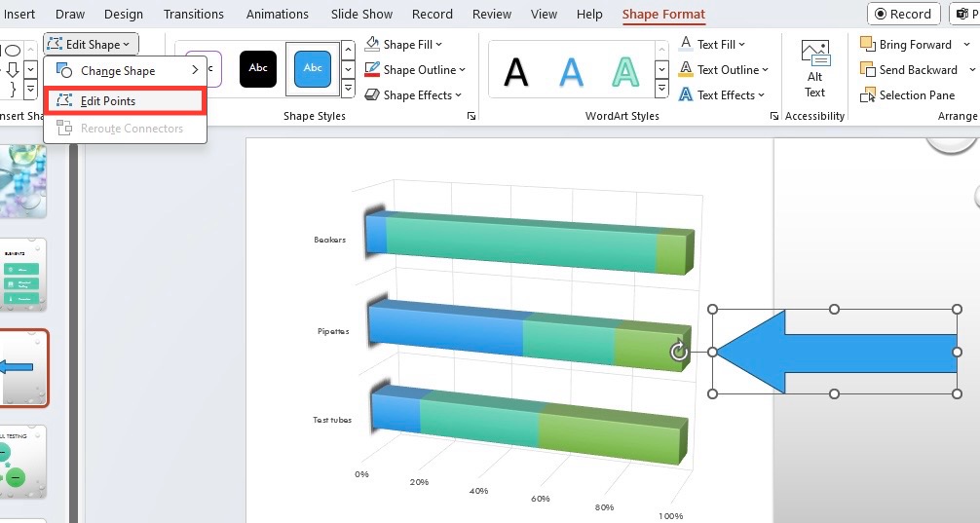Click the rotate handle of the arrow shape

679,352
